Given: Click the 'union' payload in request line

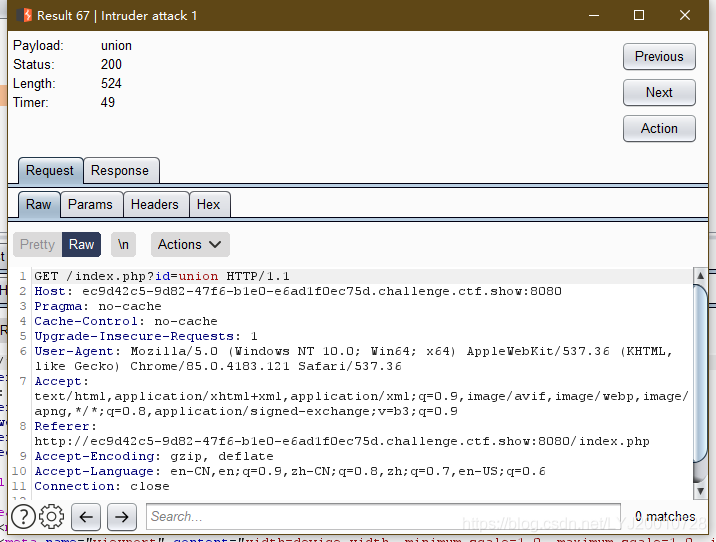Looking at the screenshot, I should (198, 276).
